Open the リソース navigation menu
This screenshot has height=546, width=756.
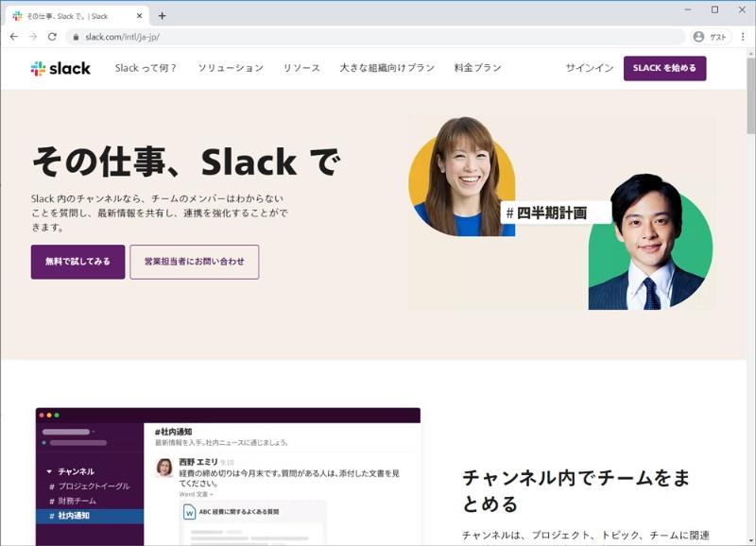tap(301, 68)
